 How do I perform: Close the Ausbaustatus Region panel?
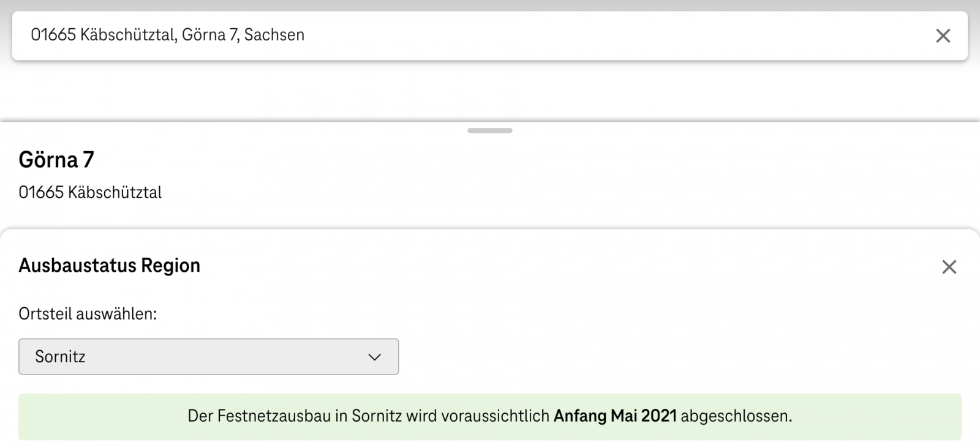click(x=949, y=267)
